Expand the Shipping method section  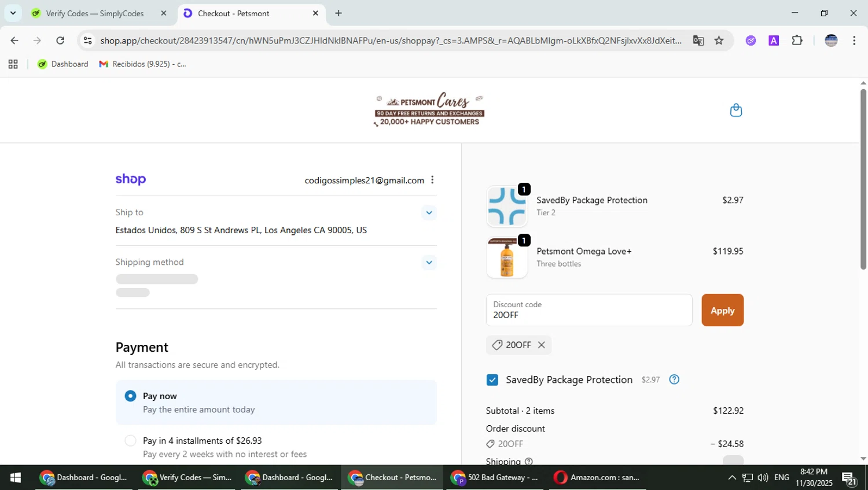[429, 263]
